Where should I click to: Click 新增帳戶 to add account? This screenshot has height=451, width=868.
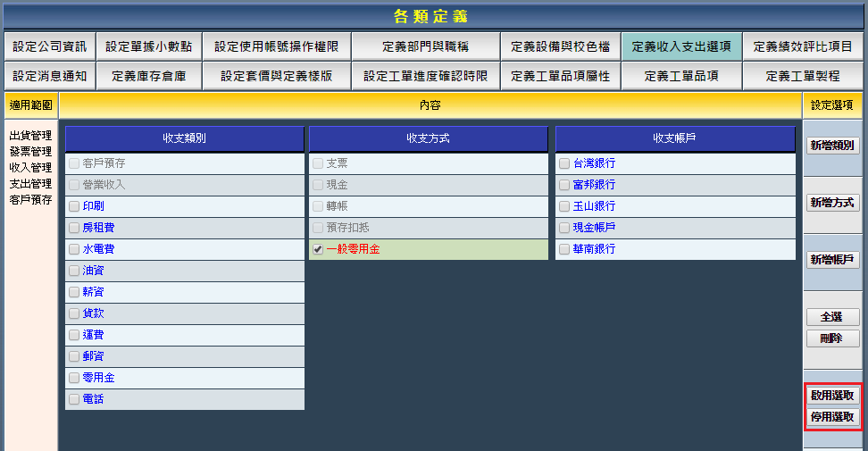pyautogui.click(x=832, y=260)
